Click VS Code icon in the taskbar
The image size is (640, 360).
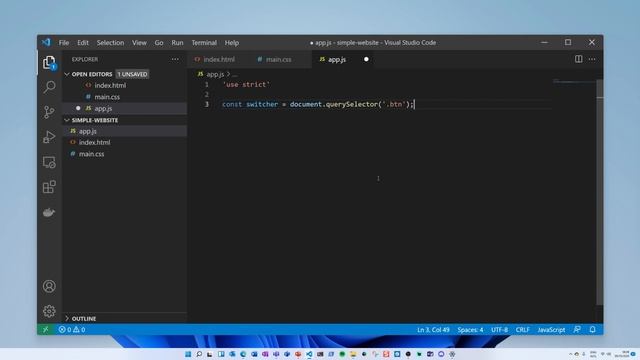[309, 354]
